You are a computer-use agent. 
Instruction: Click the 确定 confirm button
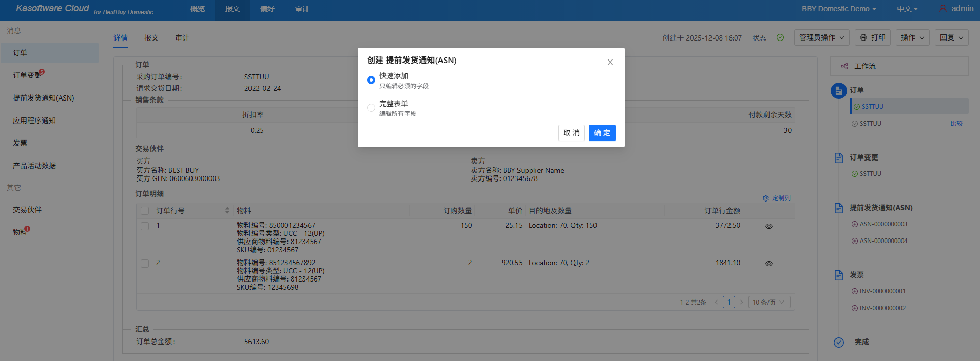(602, 133)
